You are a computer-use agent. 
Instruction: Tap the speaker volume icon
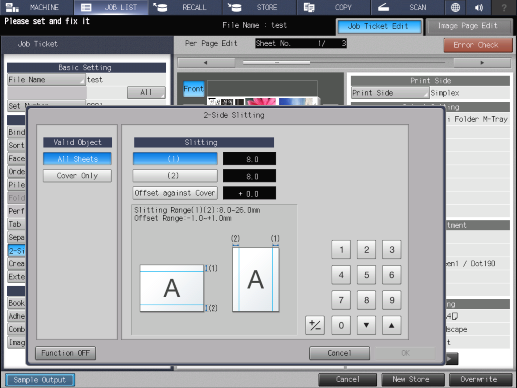click(x=479, y=7)
